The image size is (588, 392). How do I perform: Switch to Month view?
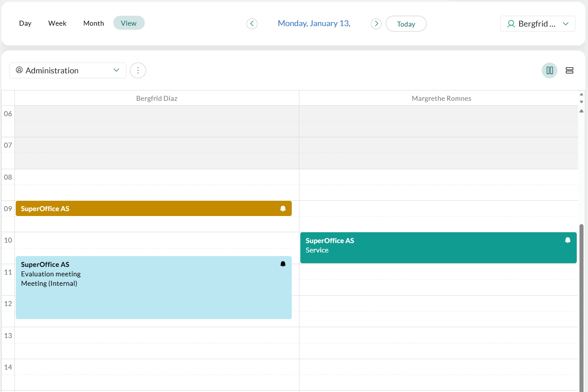click(94, 23)
